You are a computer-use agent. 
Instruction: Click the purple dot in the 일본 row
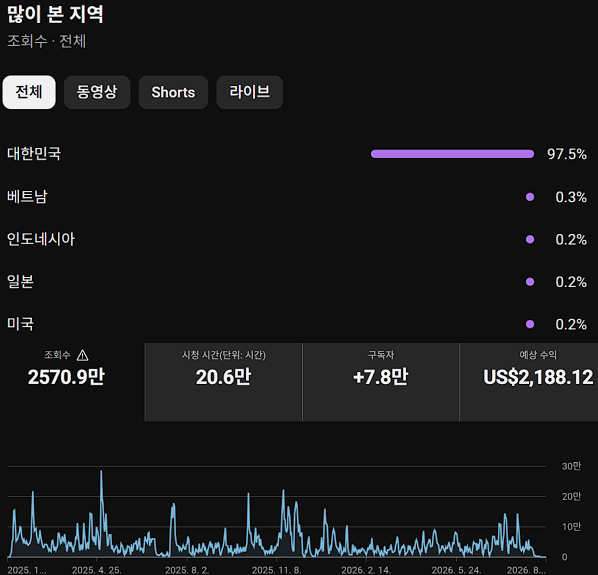click(x=530, y=282)
